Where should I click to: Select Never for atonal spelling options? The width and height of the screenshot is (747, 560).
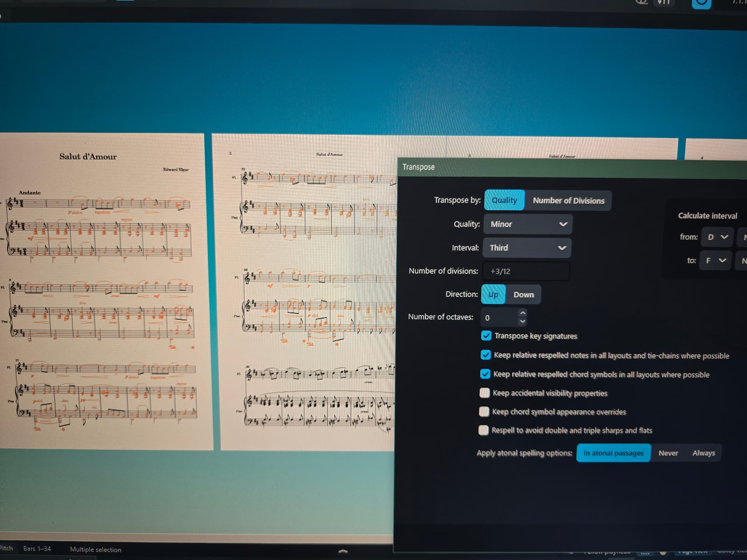[668, 453]
